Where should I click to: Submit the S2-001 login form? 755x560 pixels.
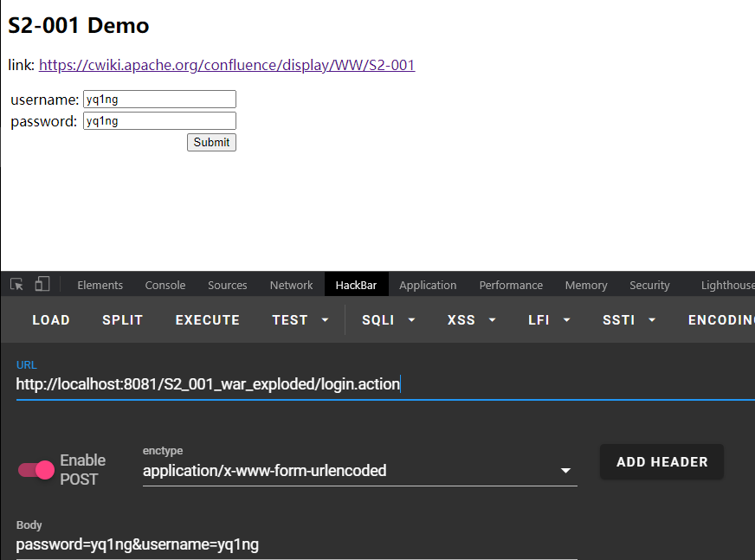pos(211,143)
